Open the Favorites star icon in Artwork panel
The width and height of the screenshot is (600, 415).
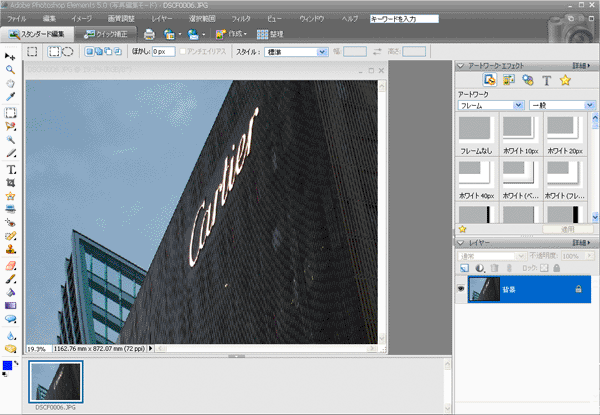point(565,80)
